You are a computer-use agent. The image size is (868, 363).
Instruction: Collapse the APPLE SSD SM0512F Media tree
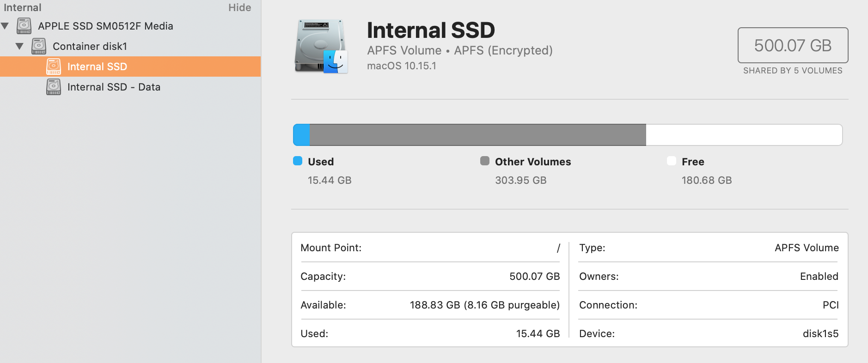click(x=5, y=26)
